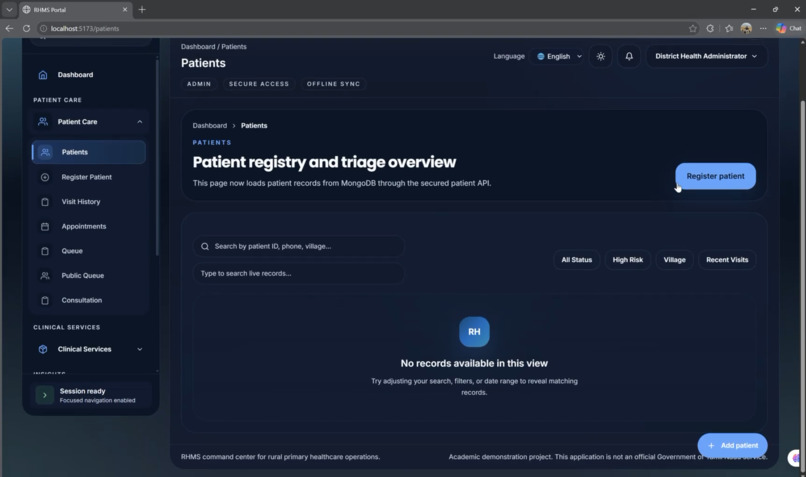Click the Queue clipboard icon
806x477 pixels.
point(45,251)
